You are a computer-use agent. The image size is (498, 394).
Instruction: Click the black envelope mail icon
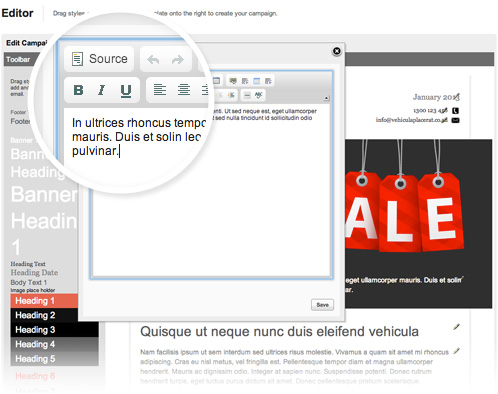coord(455,120)
